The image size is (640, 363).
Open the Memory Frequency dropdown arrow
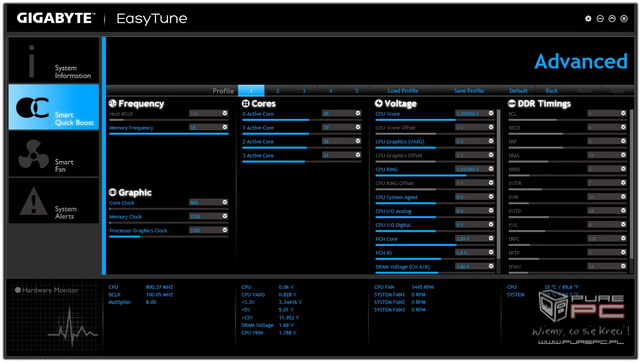point(225,127)
